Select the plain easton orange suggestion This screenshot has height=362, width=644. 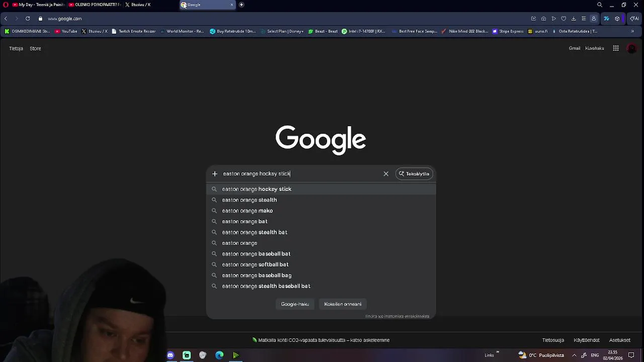coord(321,243)
